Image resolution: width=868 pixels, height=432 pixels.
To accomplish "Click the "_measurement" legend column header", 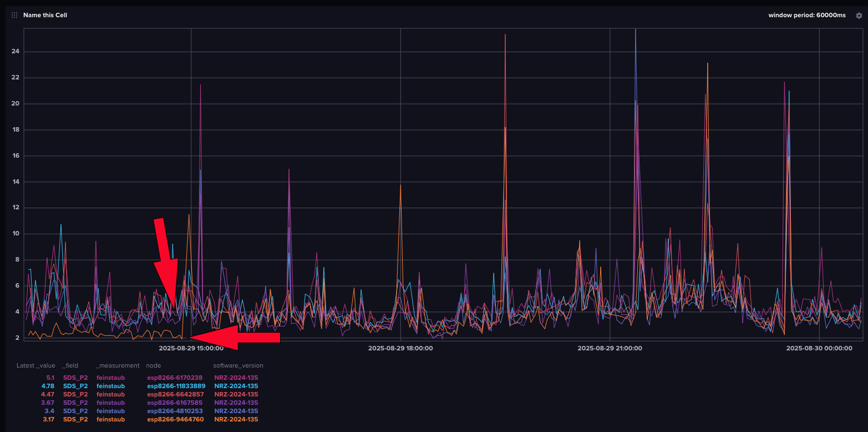I will pos(118,365).
